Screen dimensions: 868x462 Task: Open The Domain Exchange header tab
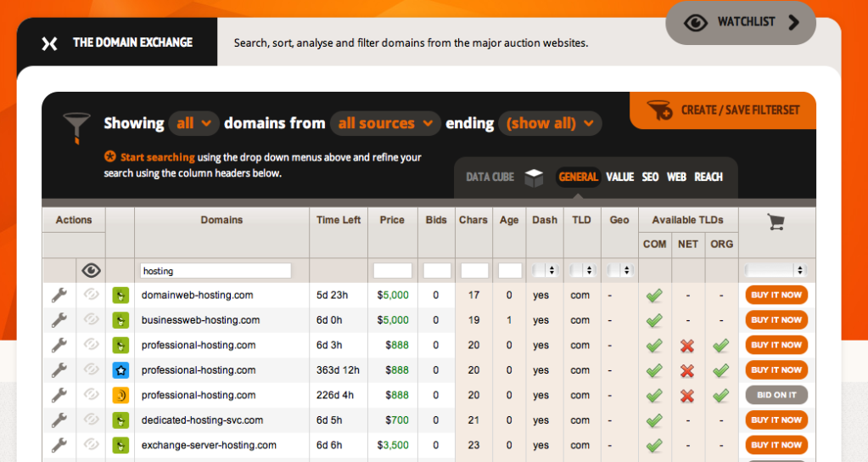[x=117, y=42]
